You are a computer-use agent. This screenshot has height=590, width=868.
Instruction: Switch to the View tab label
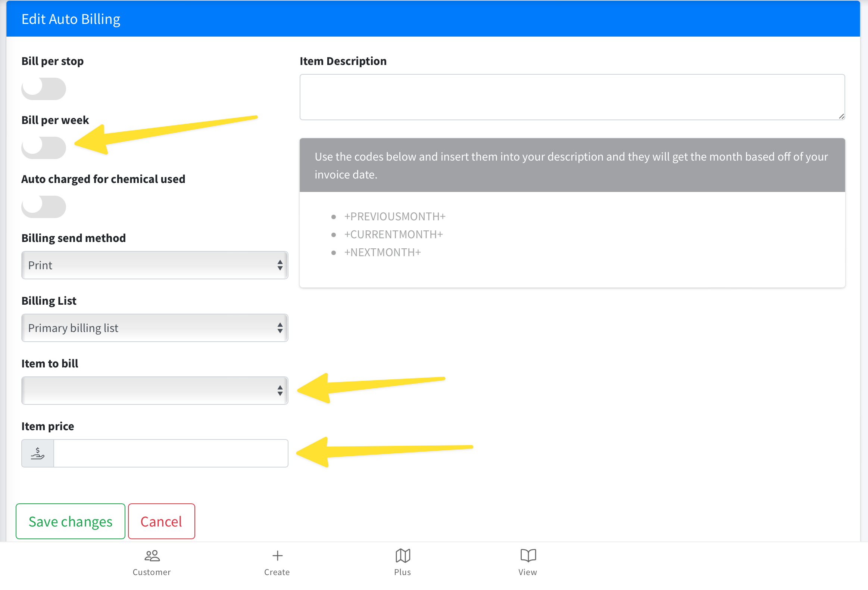point(527,572)
